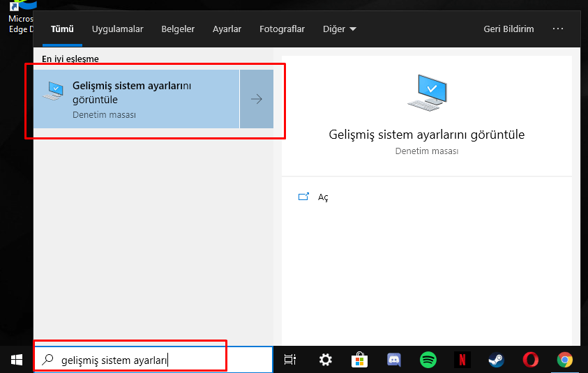Launch Google Chrome from the taskbar
The image size is (588, 373).
tap(565, 360)
